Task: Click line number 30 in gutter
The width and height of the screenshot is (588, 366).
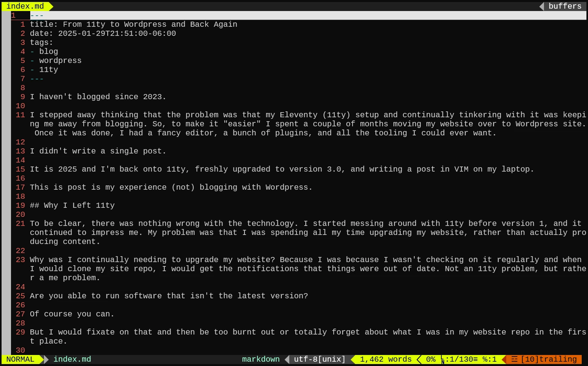Action: point(20,350)
